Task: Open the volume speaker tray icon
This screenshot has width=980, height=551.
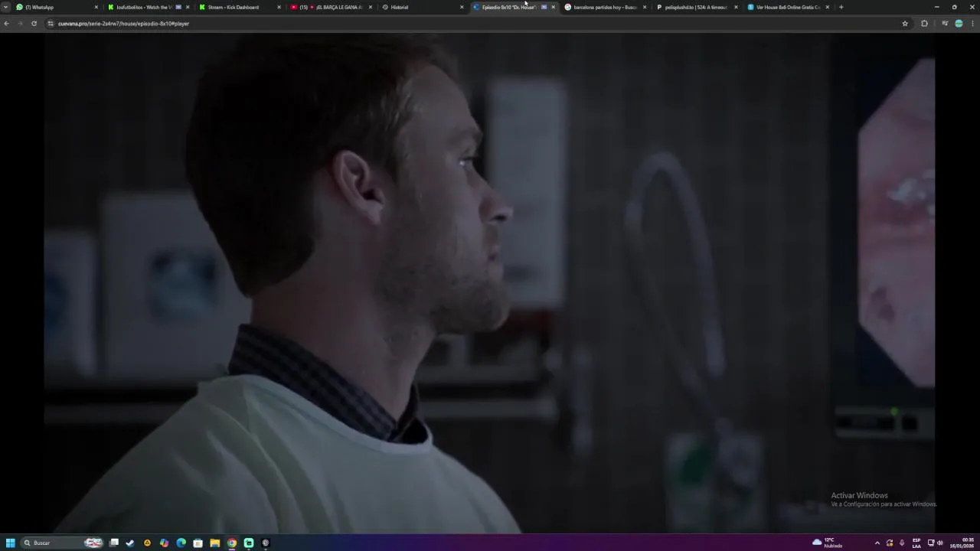Action: [x=940, y=543]
